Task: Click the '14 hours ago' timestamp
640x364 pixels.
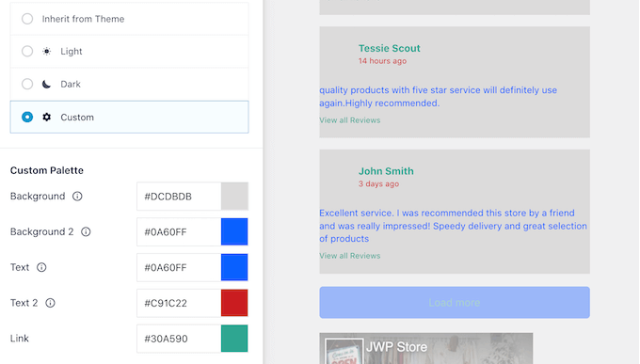Action: (x=382, y=61)
